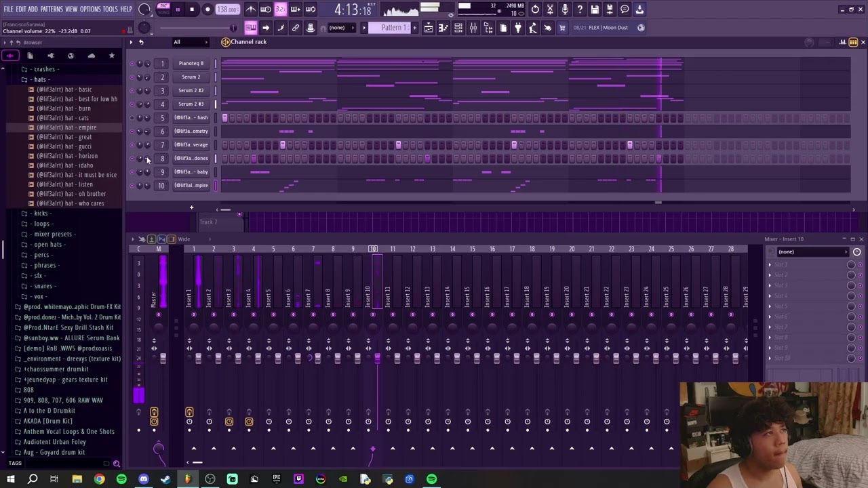Mute the Serum 2 #3 channel
This screenshot has height=488, width=868.
coord(132,104)
